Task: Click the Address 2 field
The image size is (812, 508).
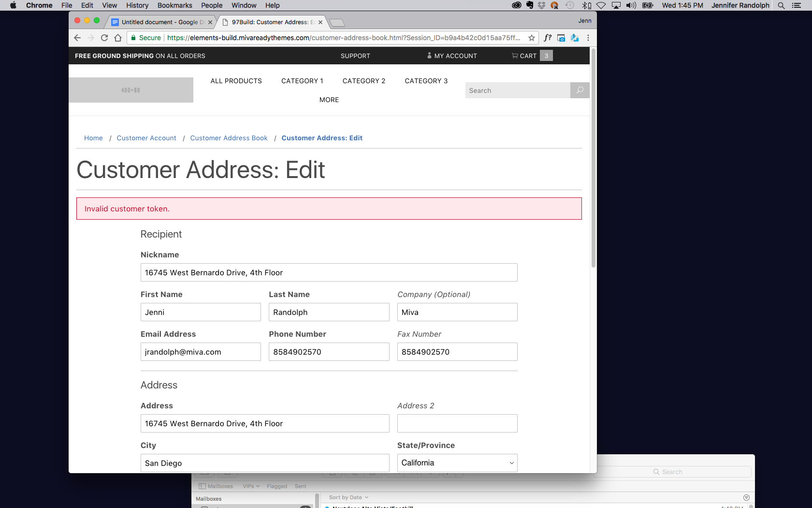Action: click(x=457, y=423)
